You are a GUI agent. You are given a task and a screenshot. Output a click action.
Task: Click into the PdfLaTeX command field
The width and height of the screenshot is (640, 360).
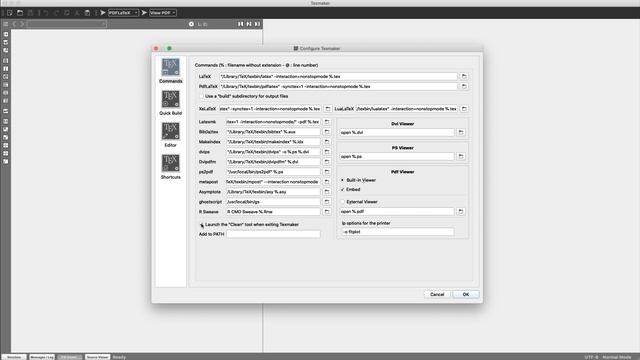[338, 87]
